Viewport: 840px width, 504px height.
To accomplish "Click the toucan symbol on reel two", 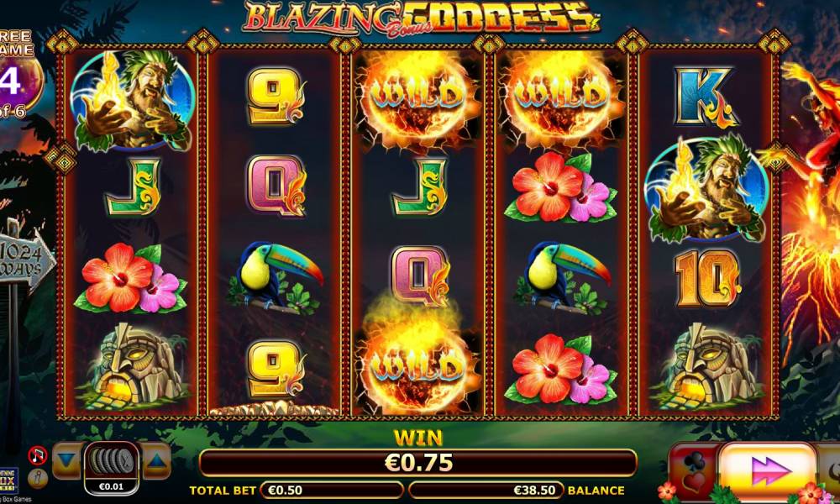I will (275, 277).
